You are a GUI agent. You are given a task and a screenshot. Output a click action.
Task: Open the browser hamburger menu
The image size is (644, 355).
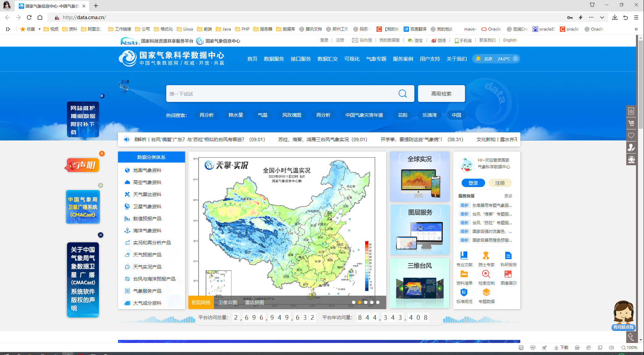pos(636,17)
